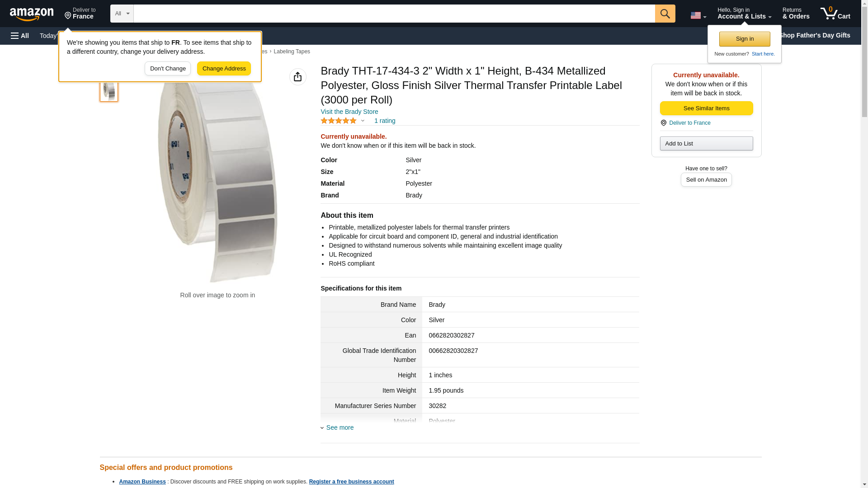Viewport: 868px width, 488px height.
Task: Click the five-star rating icons
Action: tap(339, 121)
